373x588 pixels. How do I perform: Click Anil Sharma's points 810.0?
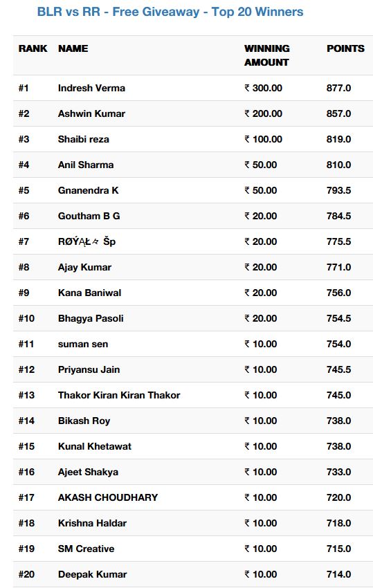click(338, 165)
